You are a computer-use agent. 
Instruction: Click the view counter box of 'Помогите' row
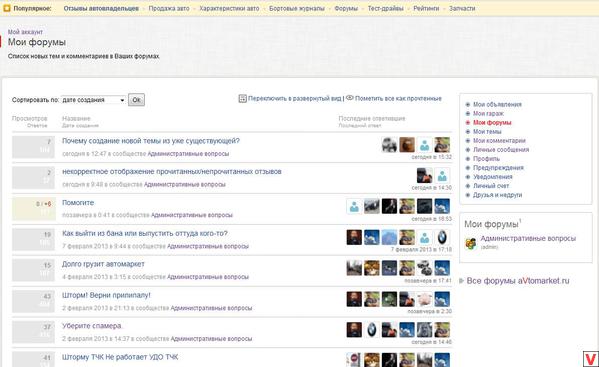(34, 209)
